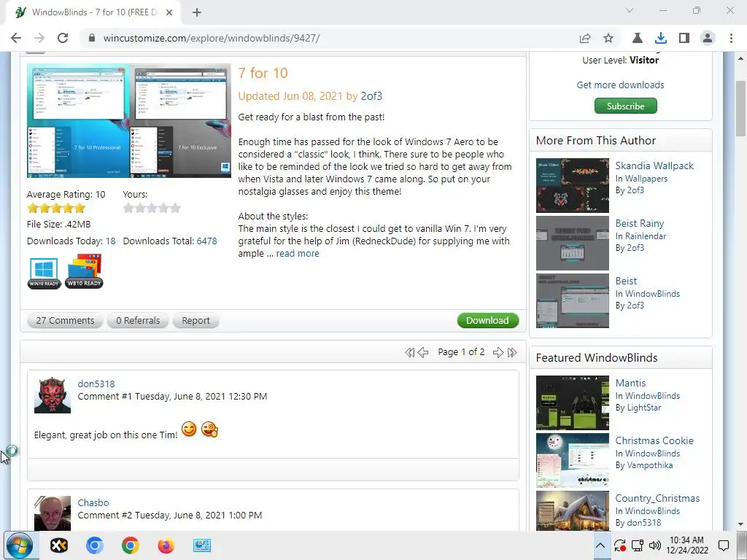
Task: Click the WB10 Ready badge
Action: [84, 271]
